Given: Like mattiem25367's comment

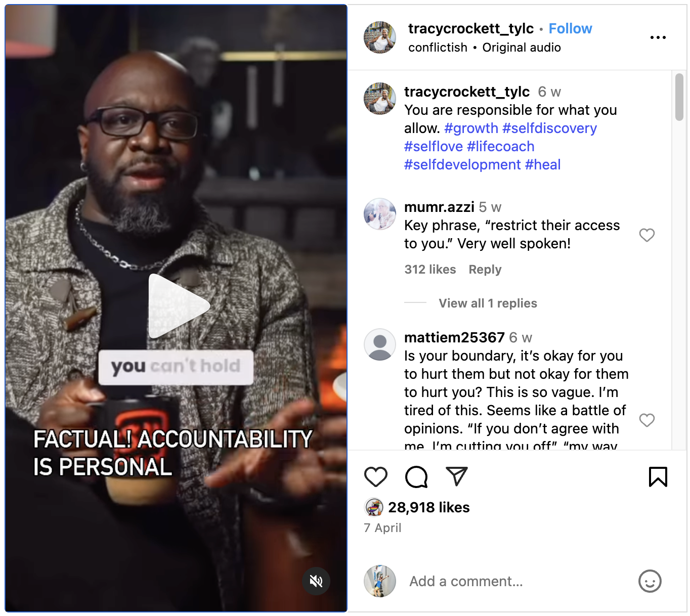Looking at the screenshot, I should (x=647, y=420).
